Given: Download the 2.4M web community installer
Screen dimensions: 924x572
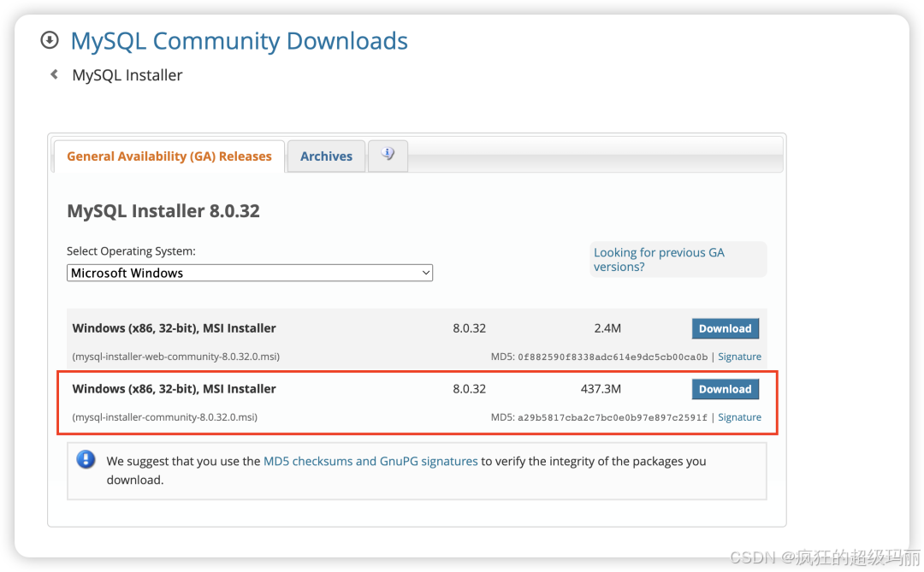Looking at the screenshot, I should (725, 328).
